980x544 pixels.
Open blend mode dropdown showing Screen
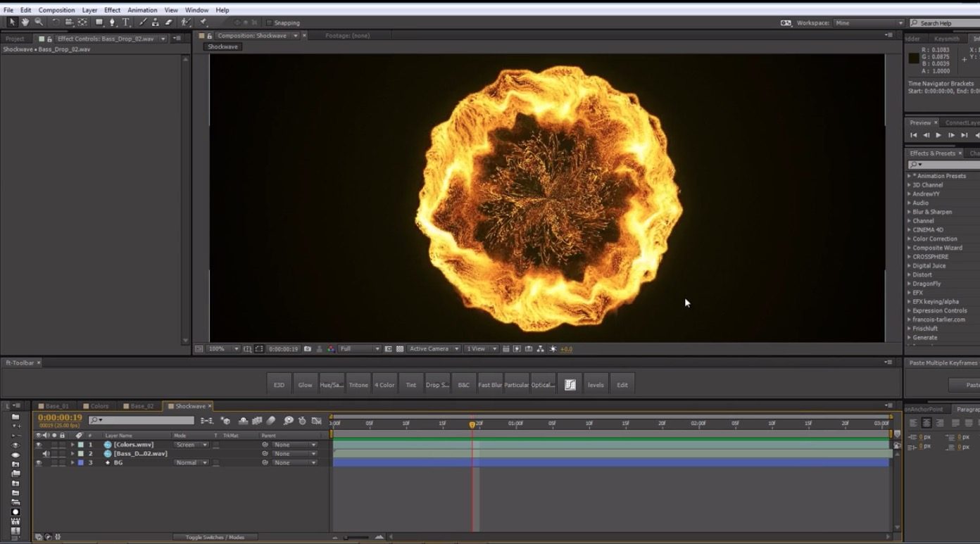tap(191, 445)
